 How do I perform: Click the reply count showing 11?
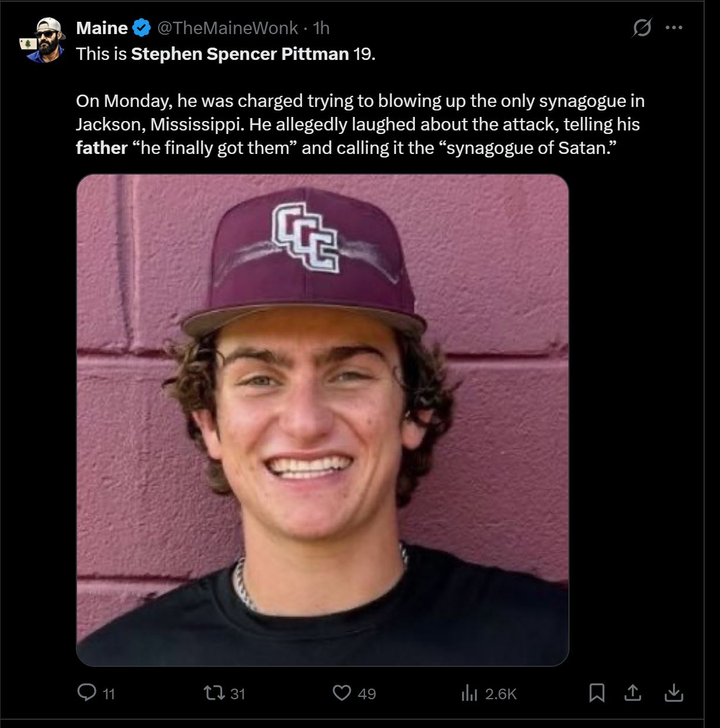click(109, 694)
